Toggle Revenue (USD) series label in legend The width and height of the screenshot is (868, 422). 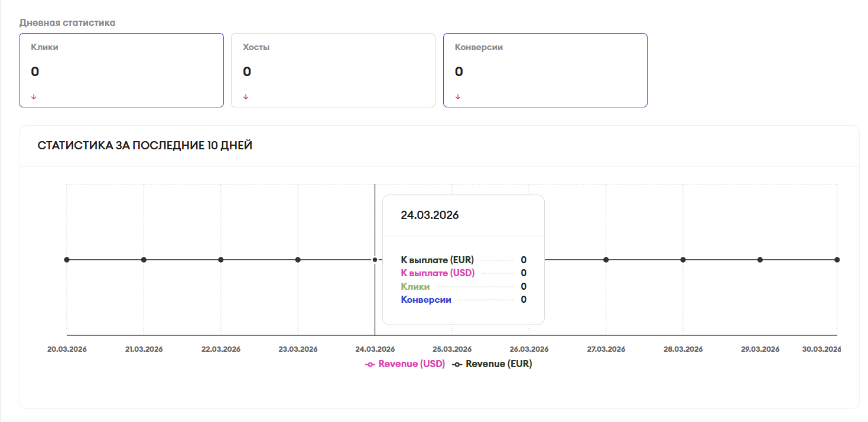411,364
